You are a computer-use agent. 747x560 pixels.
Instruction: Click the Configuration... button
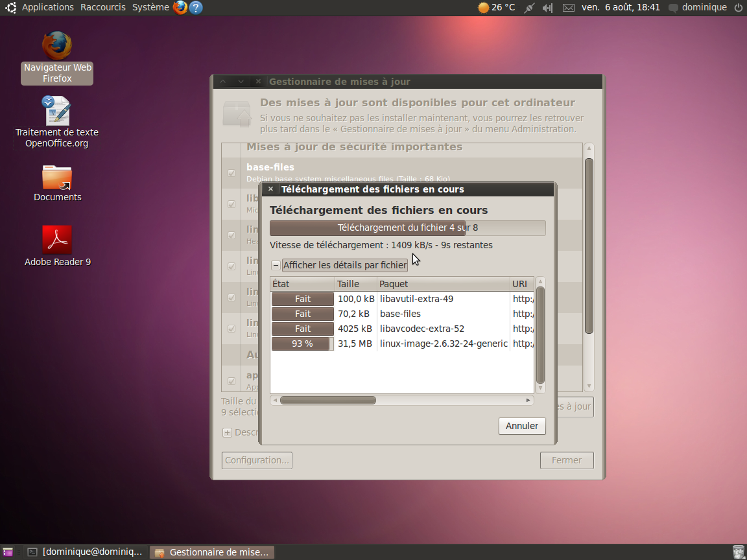[x=257, y=460]
